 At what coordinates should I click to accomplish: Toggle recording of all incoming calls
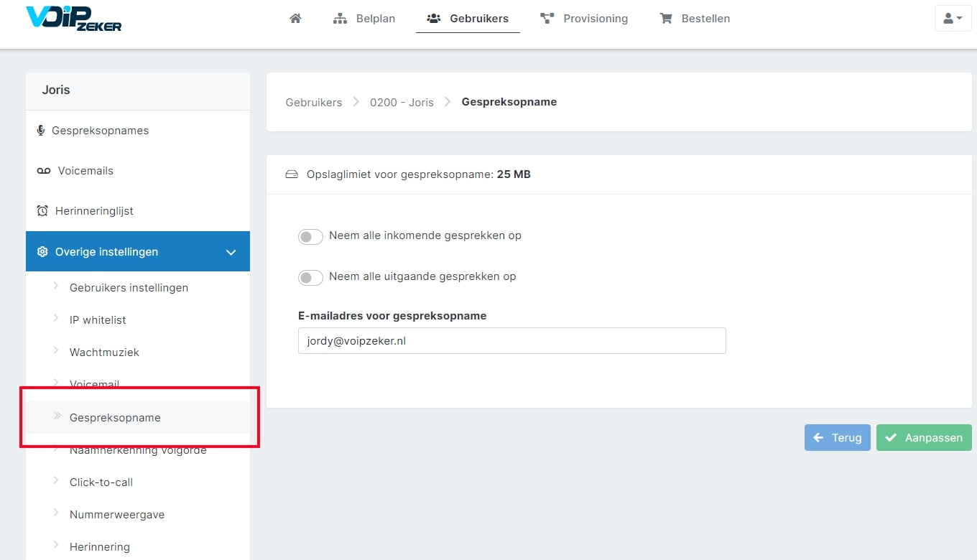tap(310, 236)
